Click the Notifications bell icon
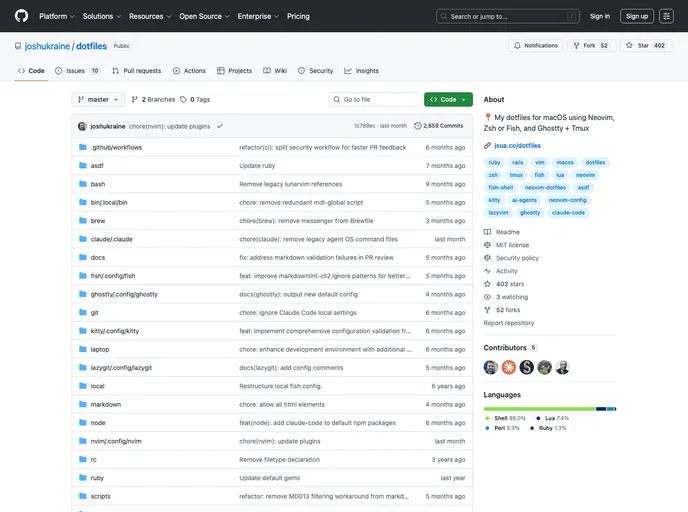Viewport: 688px width, 512px height. point(517,46)
